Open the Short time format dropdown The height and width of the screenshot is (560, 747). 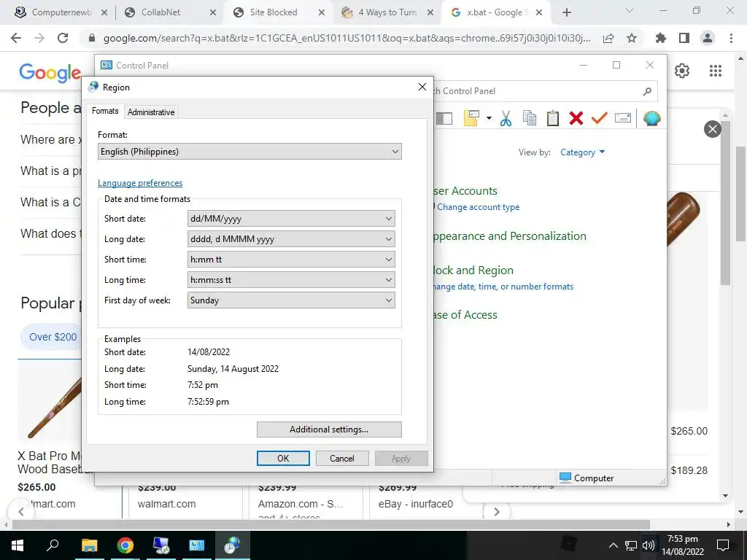tap(291, 260)
